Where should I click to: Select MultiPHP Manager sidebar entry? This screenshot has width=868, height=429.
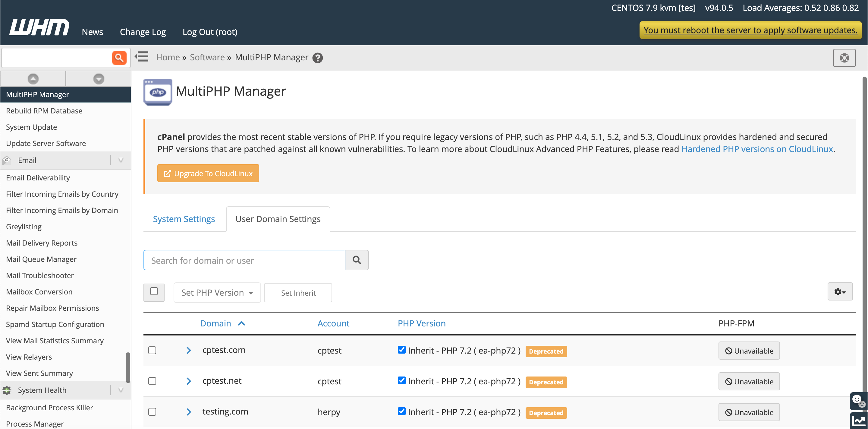tap(65, 94)
